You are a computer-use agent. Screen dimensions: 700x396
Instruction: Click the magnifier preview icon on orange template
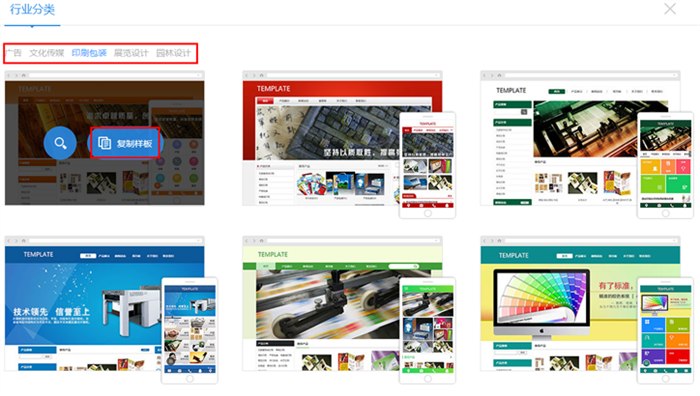pyautogui.click(x=60, y=143)
